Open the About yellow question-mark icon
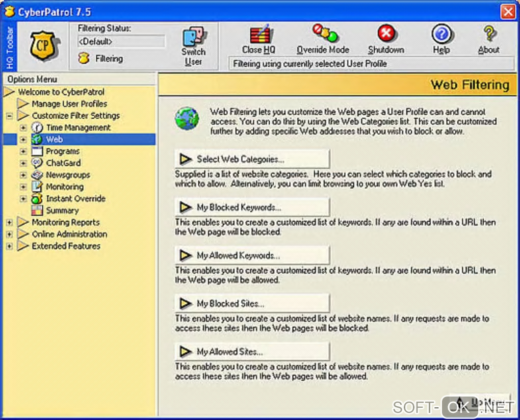 489,34
